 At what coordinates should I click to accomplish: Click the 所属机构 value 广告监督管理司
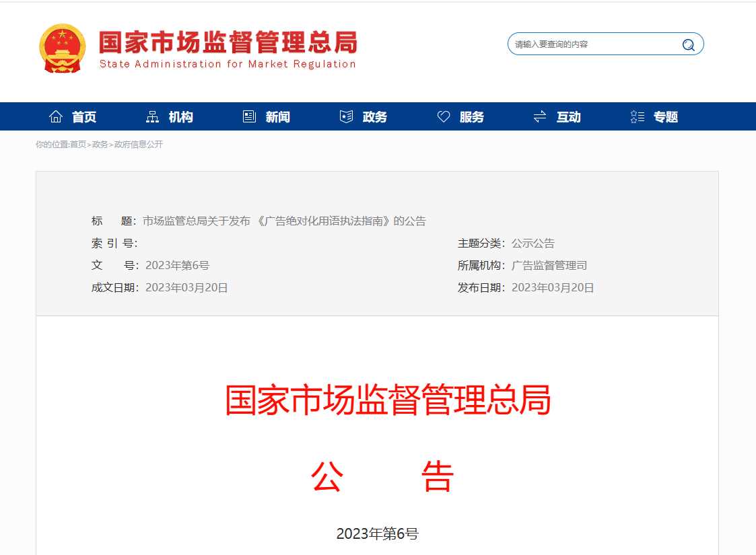point(549,266)
